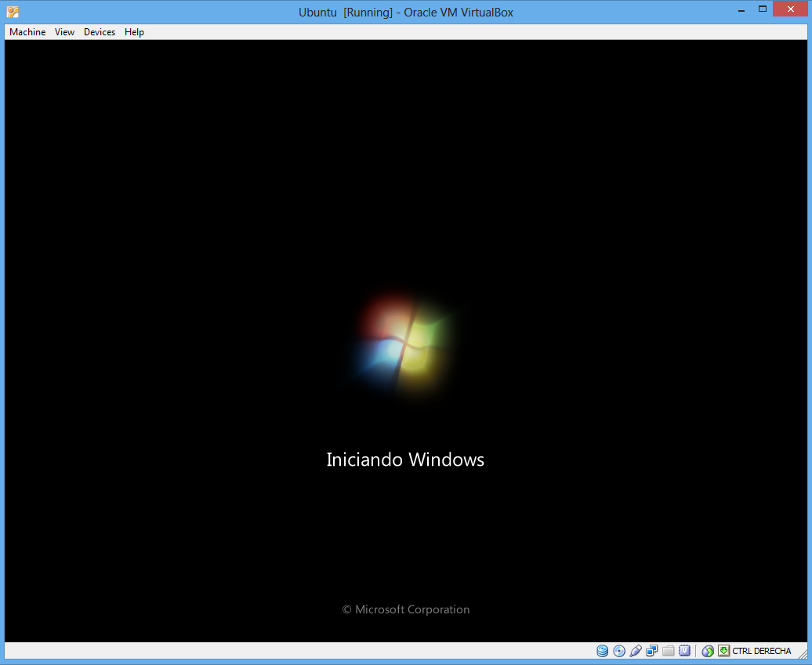Open the View menu
Viewport: 812px width, 665px height.
[x=65, y=32]
